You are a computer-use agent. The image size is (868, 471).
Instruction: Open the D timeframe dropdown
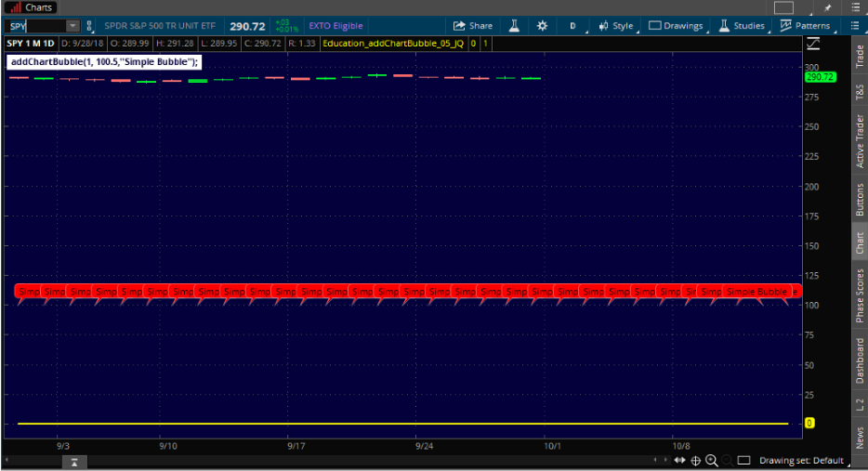point(573,26)
